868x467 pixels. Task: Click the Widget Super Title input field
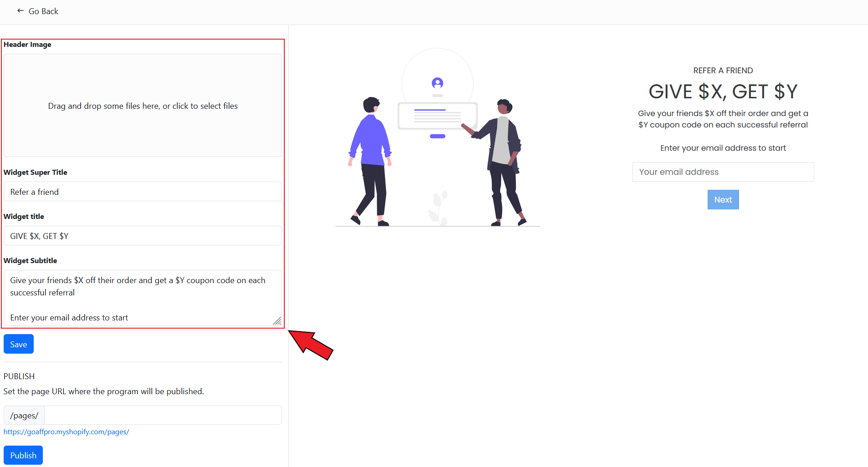point(143,192)
